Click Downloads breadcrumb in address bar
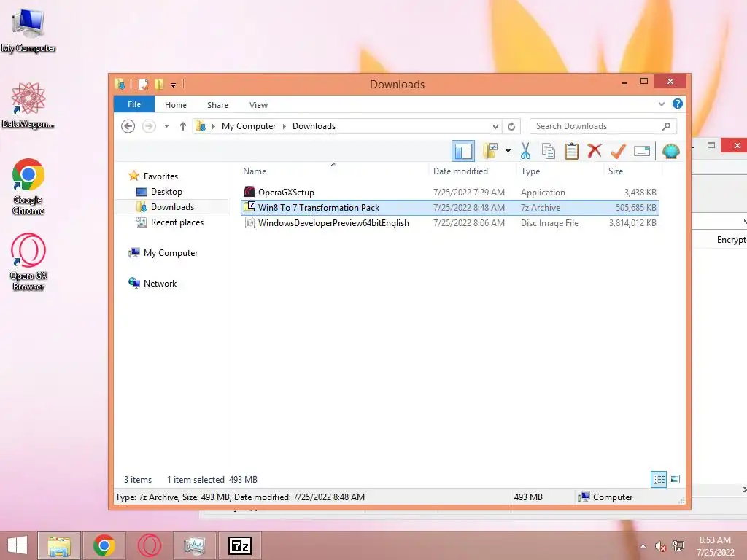 pos(314,126)
